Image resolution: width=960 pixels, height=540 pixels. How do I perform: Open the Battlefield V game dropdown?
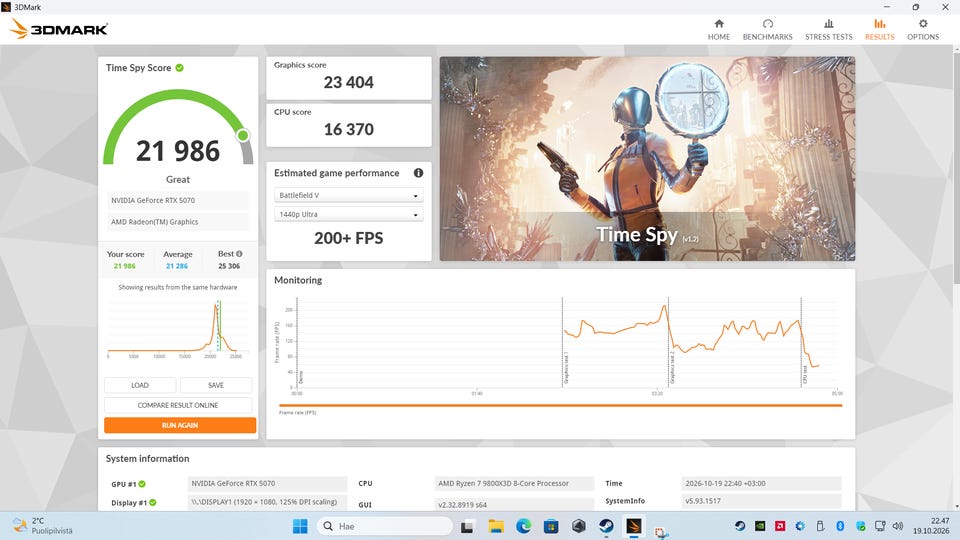pyautogui.click(x=348, y=195)
